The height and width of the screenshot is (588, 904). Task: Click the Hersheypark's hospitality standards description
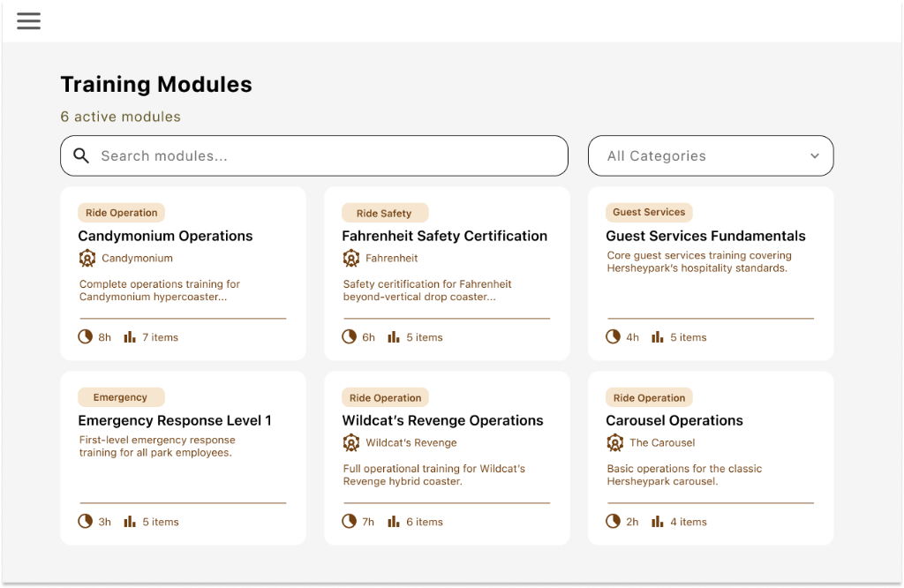click(x=699, y=261)
